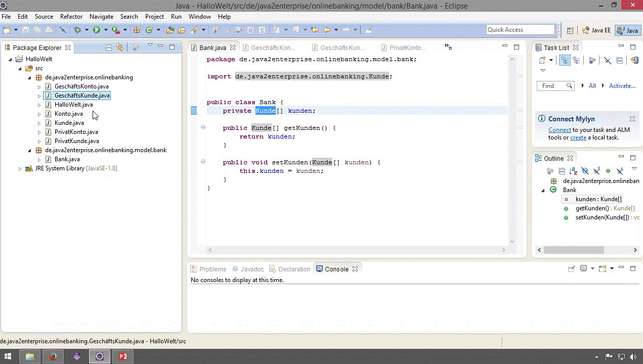This screenshot has height=364, width=643.
Task: Open Firefox from Windows taskbar
Action: (53, 356)
